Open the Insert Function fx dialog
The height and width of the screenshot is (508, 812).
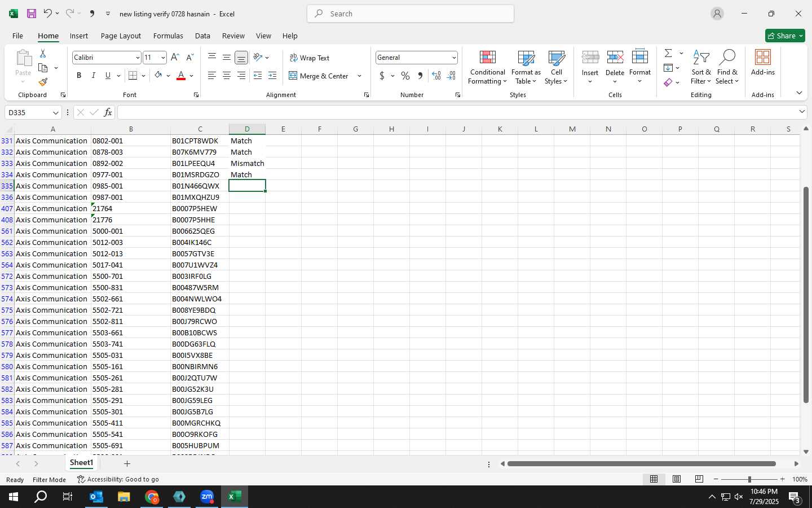[108, 112]
